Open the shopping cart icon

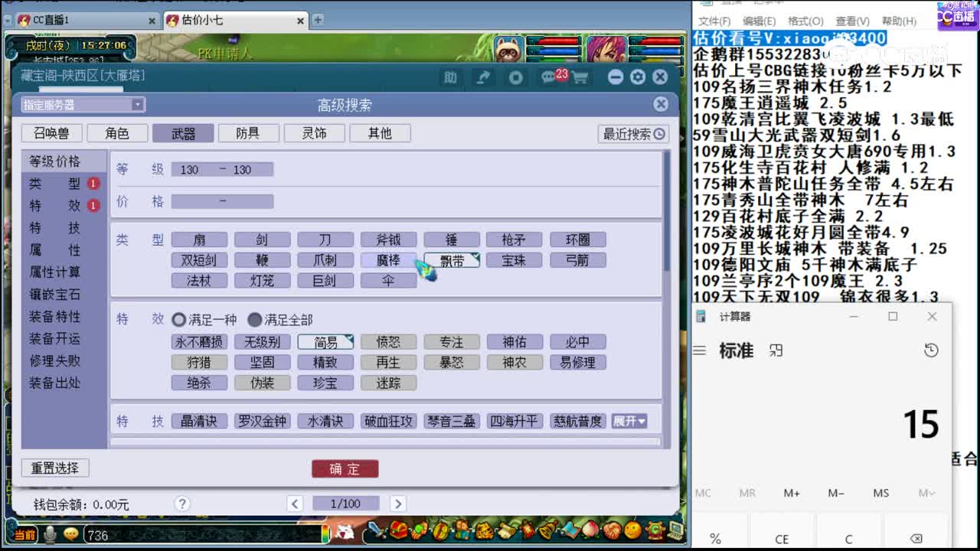click(580, 77)
